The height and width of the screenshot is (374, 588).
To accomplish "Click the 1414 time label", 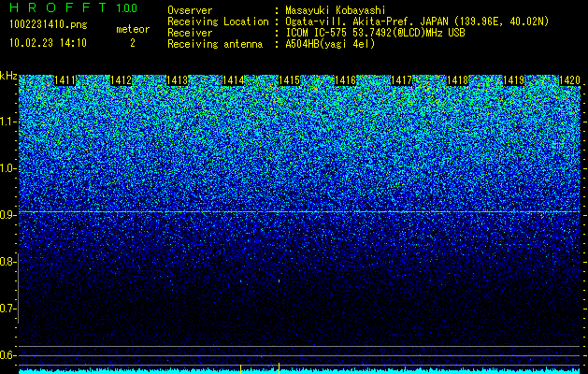I will click(234, 80).
